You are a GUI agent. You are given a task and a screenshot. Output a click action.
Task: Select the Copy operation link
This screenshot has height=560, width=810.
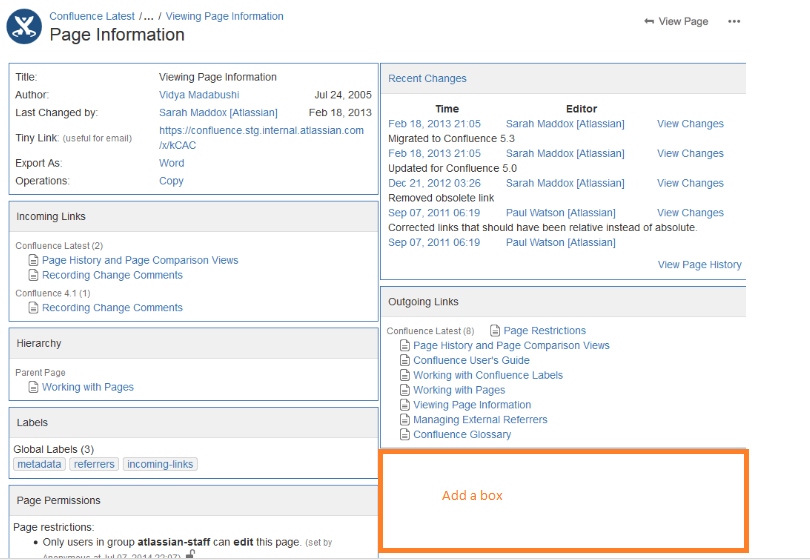click(171, 181)
